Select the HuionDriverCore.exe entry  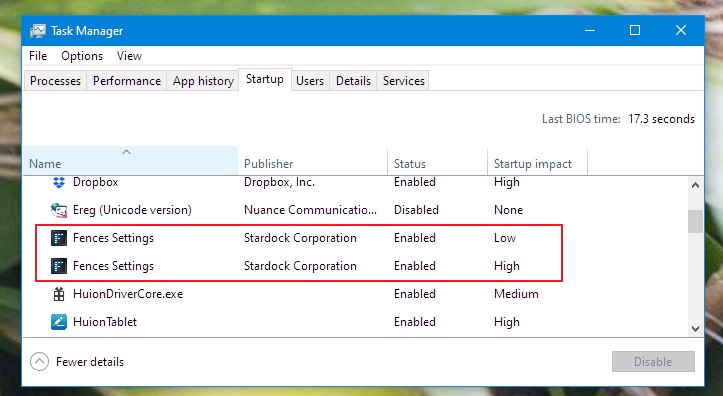coord(128,294)
